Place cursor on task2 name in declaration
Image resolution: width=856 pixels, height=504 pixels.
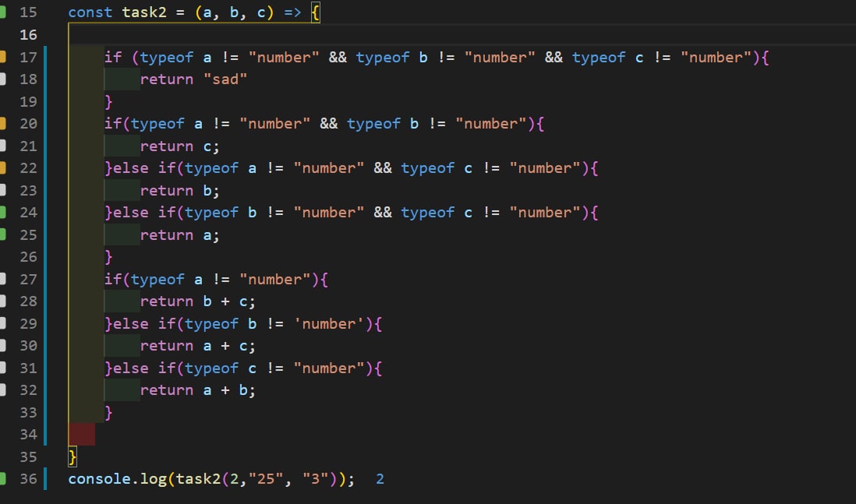144,12
